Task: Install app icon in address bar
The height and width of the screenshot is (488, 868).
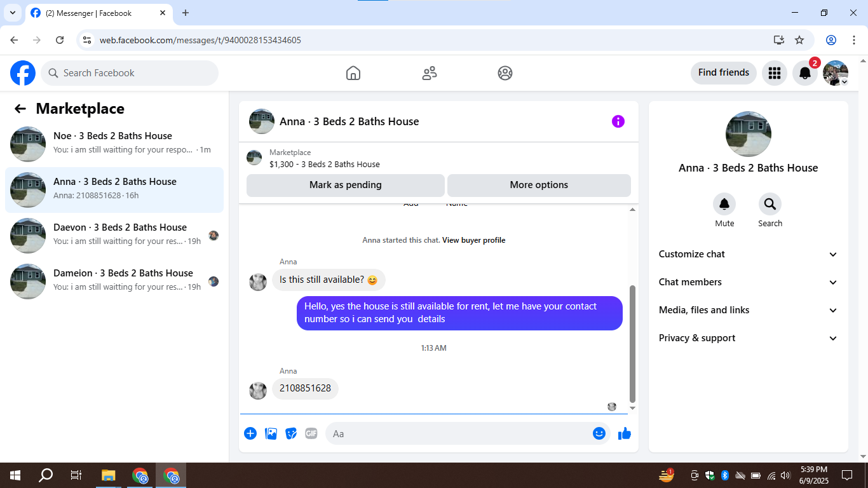Action: pos(779,40)
